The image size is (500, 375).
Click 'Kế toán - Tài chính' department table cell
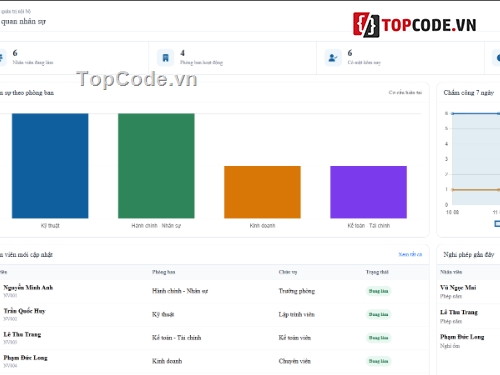pos(176,338)
